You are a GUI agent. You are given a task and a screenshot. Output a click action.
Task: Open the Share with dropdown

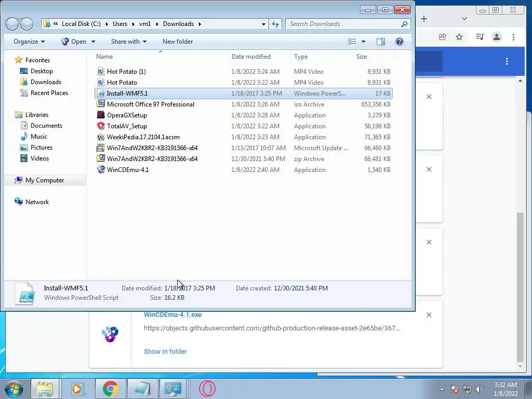pos(129,42)
